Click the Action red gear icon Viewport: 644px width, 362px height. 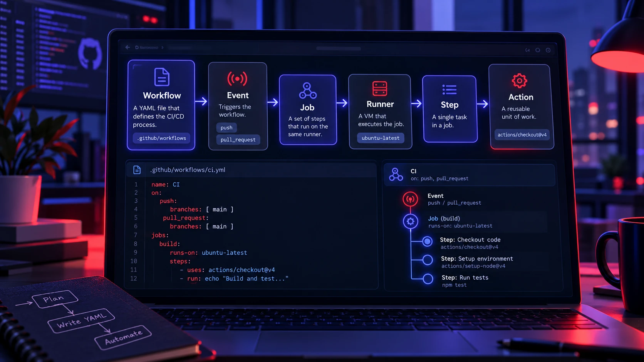(x=519, y=81)
